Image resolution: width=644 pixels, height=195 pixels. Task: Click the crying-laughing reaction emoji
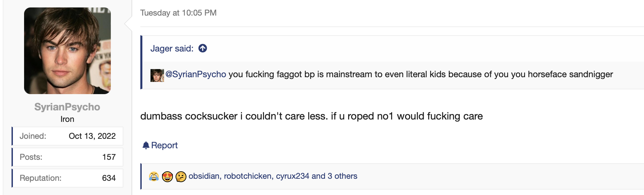(x=154, y=176)
